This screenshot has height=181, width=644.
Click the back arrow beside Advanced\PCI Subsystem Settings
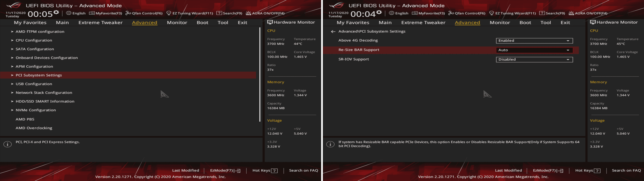333,32
